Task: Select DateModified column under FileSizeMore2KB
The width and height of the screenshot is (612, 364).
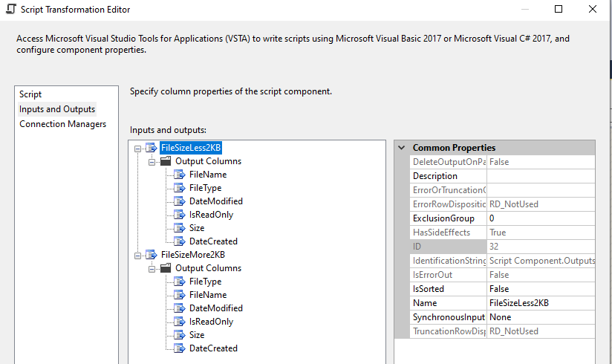Action: 215,308
